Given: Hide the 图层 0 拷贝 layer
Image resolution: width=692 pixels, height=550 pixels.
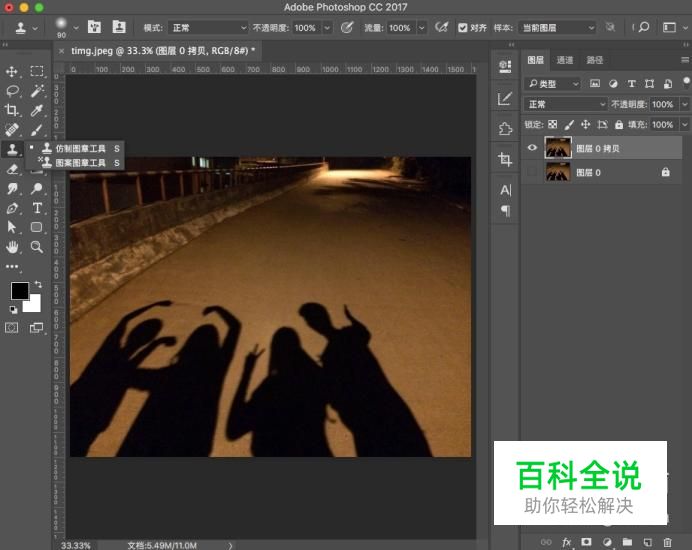Looking at the screenshot, I should pos(532,147).
